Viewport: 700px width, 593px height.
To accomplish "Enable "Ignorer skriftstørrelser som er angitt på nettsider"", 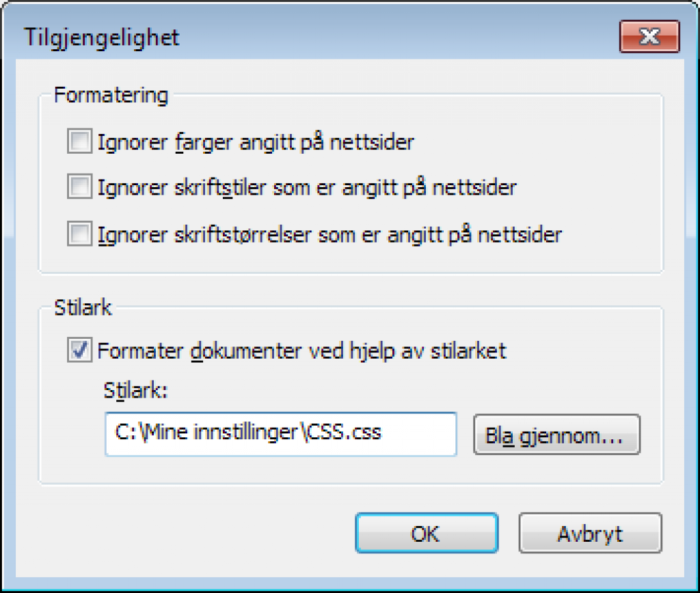I will [79, 233].
